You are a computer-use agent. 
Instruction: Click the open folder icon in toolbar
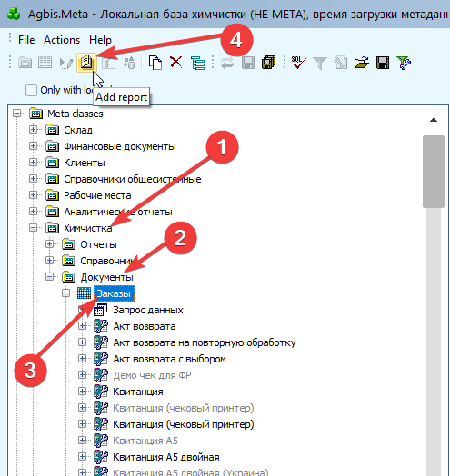[361, 63]
